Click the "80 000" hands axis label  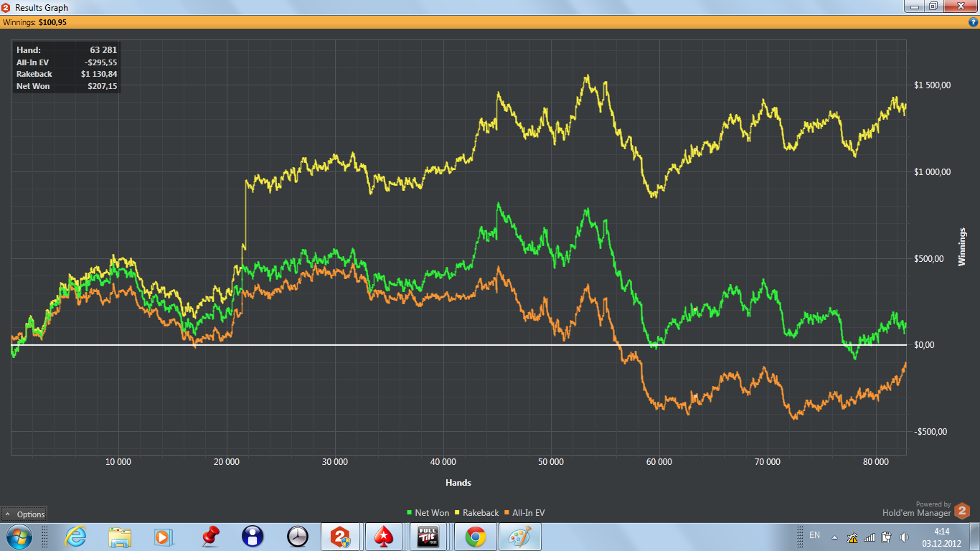[x=876, y=463]
